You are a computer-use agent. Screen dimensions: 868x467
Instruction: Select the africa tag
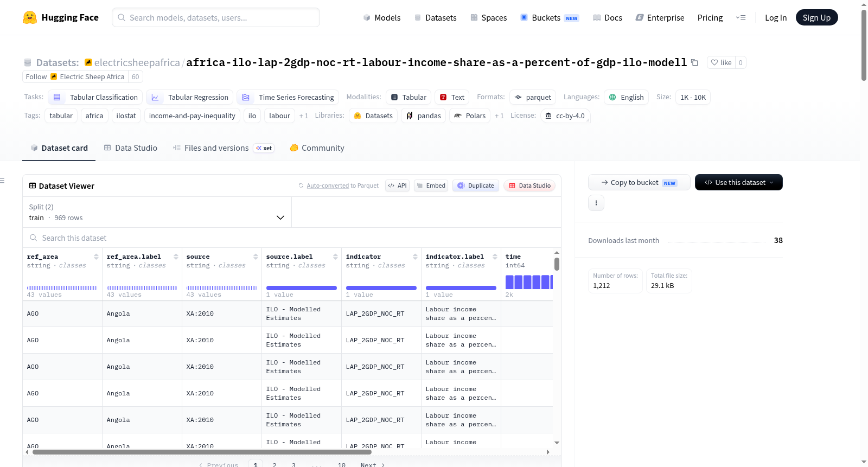pyautogui.click(x=94, y=116)
